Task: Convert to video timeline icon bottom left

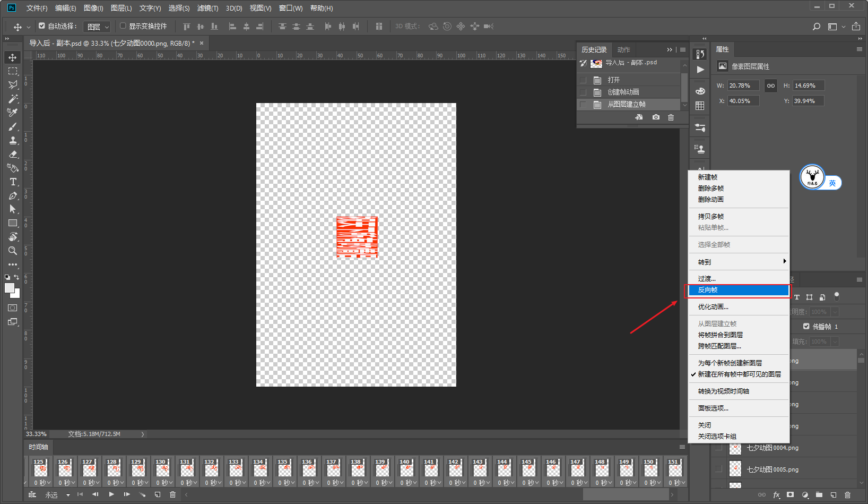Action: point(32,494)
